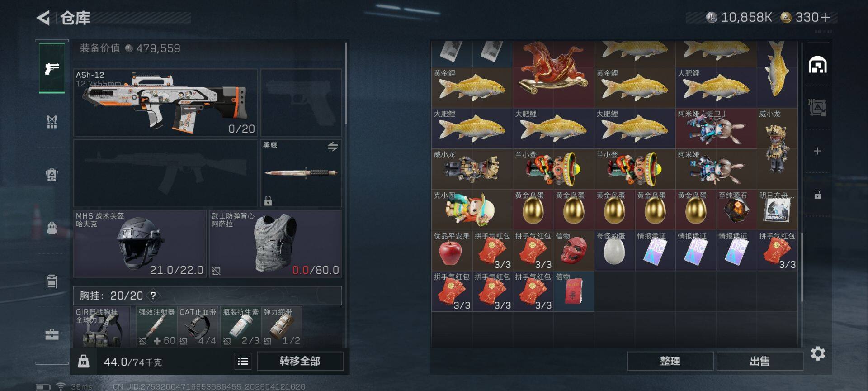Toggle the lock icon under 黑鹰 knife

(x=268, y=200)
